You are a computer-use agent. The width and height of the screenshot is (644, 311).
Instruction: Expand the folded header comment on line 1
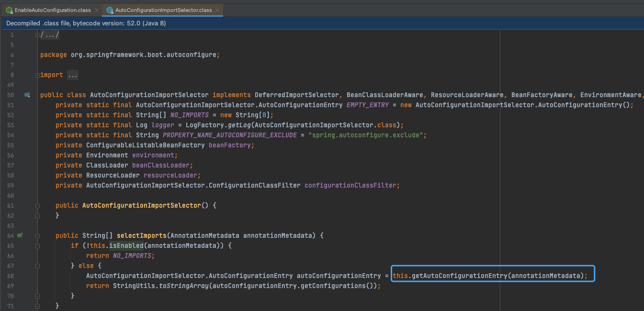(37, 35)
